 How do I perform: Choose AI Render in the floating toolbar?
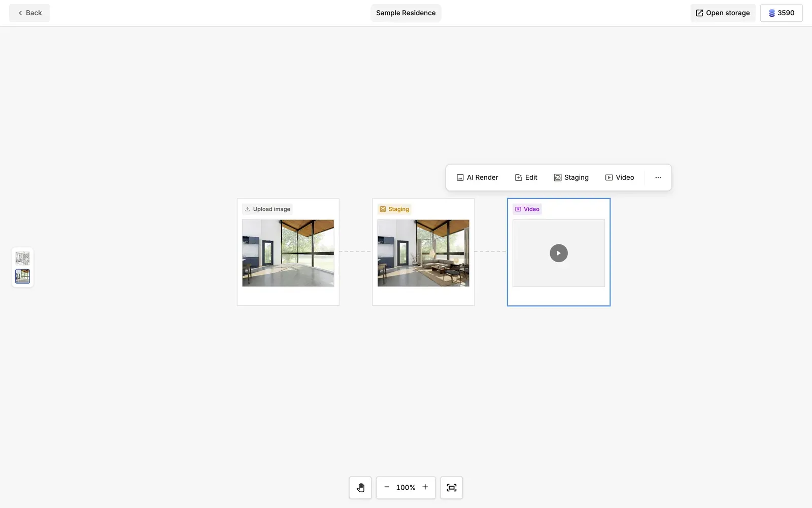[x=477, y=177]
